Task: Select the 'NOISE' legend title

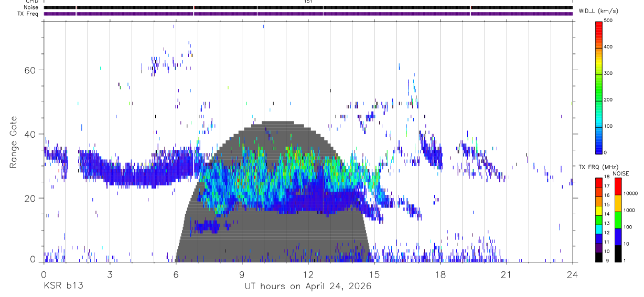Action: pyautogui.click(x=621, y=173)
